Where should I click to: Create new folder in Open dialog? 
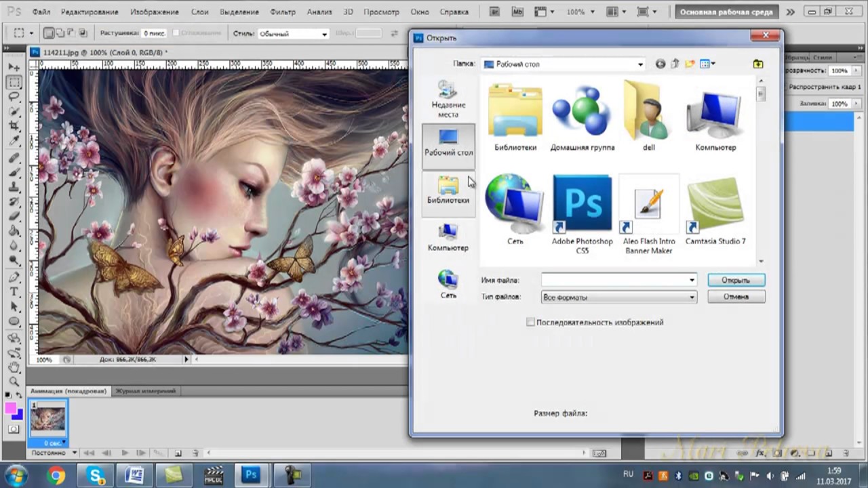coord(690,64)
